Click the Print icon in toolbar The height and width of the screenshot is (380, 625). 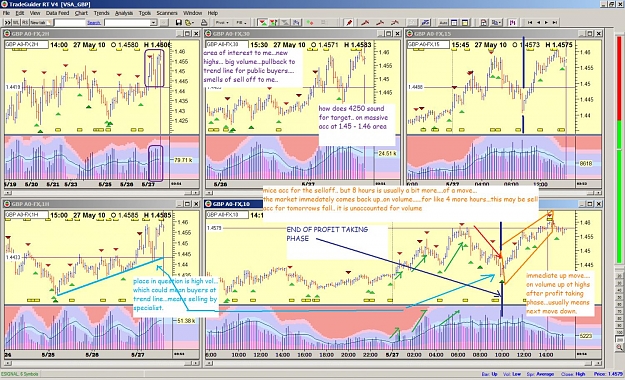(x=204, y=23)
